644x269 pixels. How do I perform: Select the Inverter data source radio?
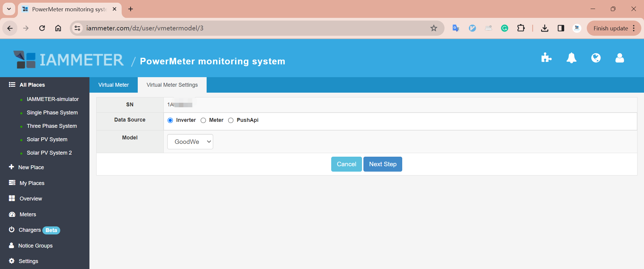pos(170,120)
